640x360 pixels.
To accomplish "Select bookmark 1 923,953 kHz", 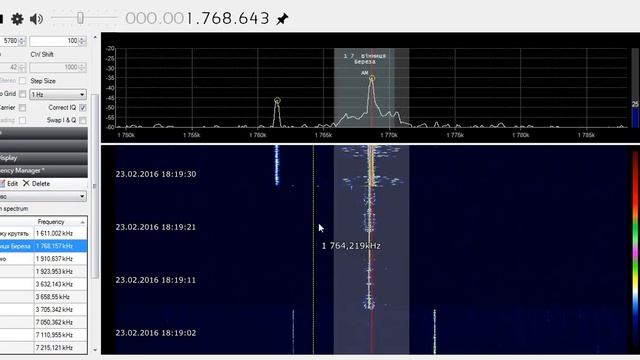I will [44, 271].
